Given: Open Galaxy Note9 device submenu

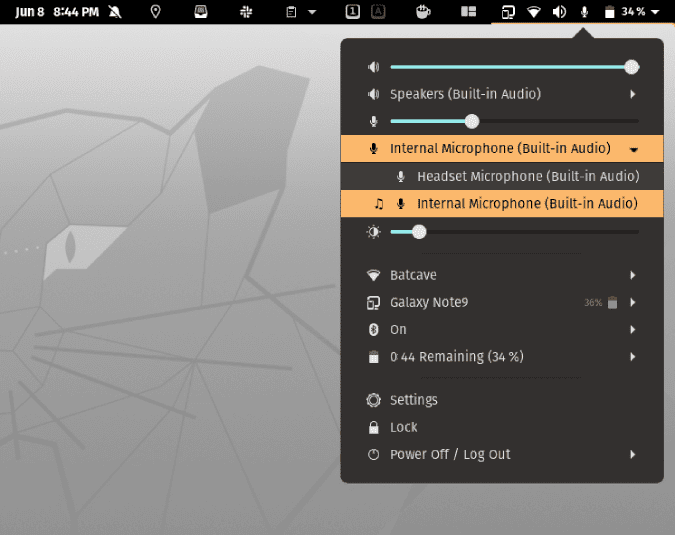Looking at the screenshot, I should click(502, 303).
